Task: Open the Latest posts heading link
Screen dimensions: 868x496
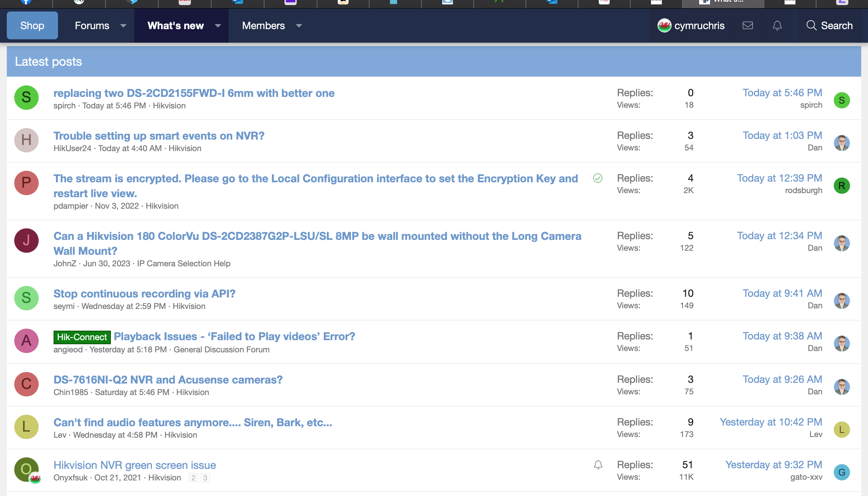Action: pos(48,61)
